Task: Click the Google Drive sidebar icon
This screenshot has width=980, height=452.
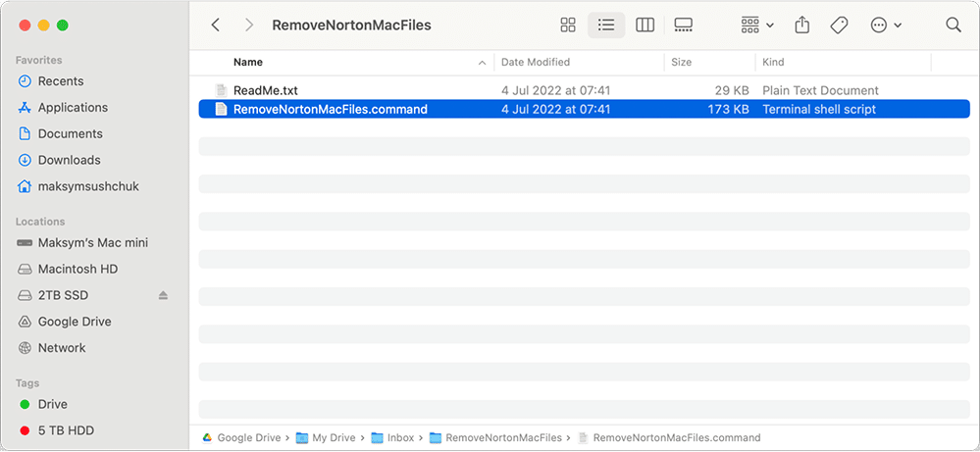Action: [x=25, y=322]
